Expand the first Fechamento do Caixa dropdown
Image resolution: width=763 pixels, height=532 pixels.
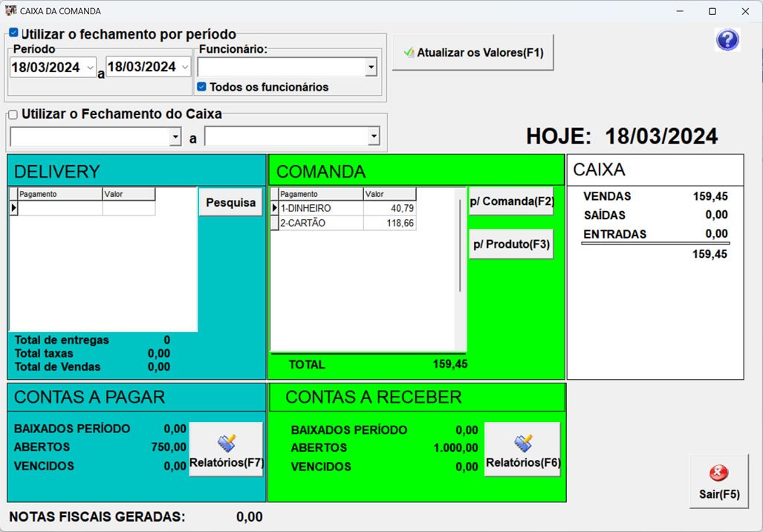(176, 137)
